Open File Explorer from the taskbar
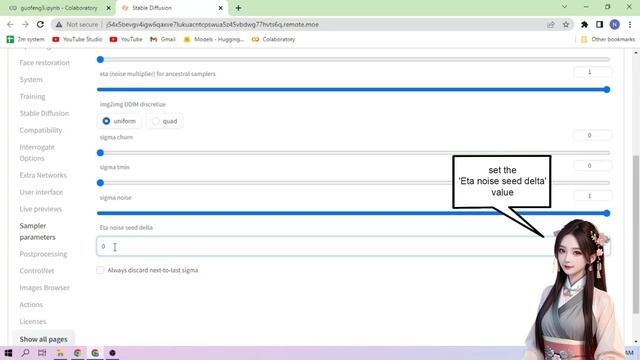Viewport: 640px width, 360px height. [60, 353]
